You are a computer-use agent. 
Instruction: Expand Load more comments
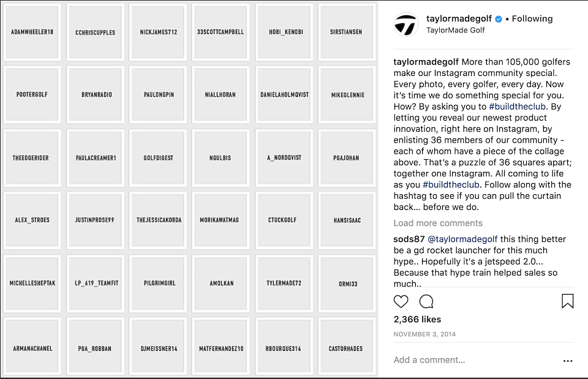point(437,223)
